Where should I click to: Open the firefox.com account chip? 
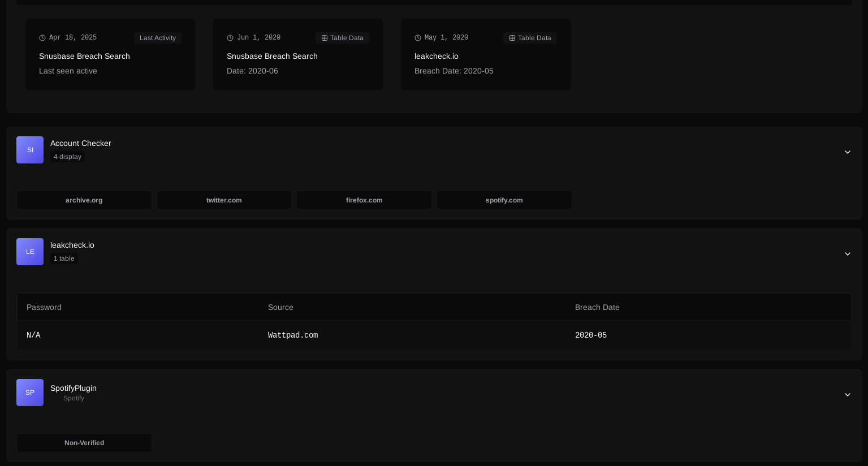click(x=364, y=200)
